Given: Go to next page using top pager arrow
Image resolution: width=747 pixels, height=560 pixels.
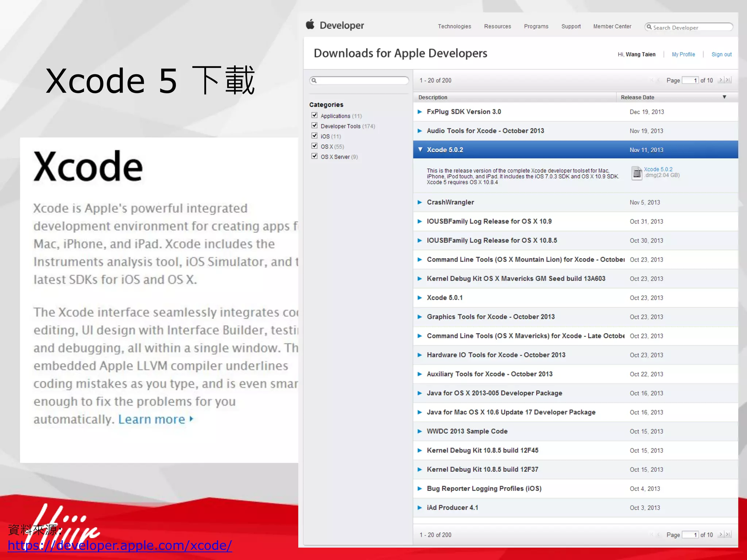Looking at the screenshot, I should pyautogui.click(x=721, y=80).
